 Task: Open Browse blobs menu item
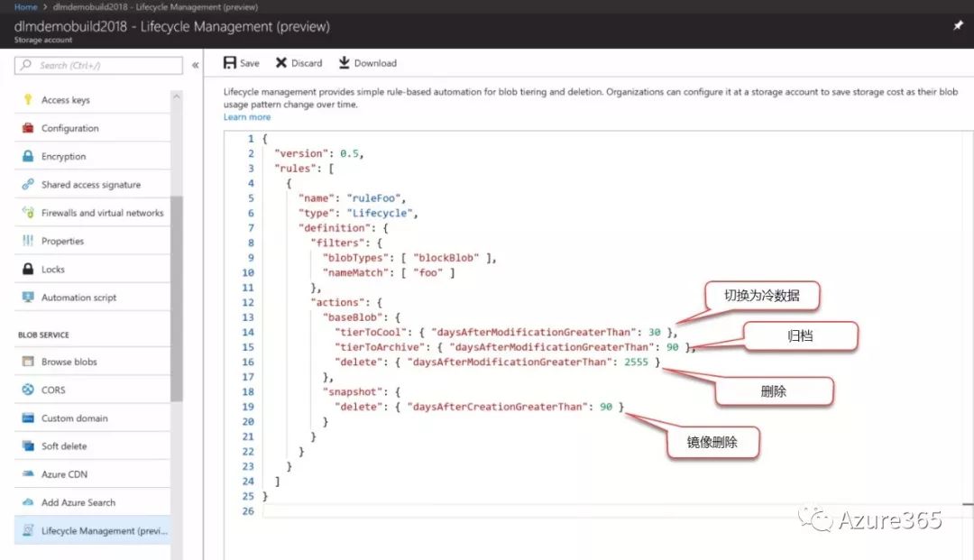(69, 362)
